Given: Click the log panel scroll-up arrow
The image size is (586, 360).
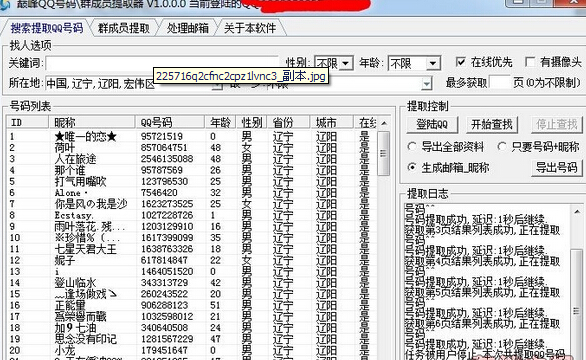Looking at the screenshot, I should (x=577, y=211).
